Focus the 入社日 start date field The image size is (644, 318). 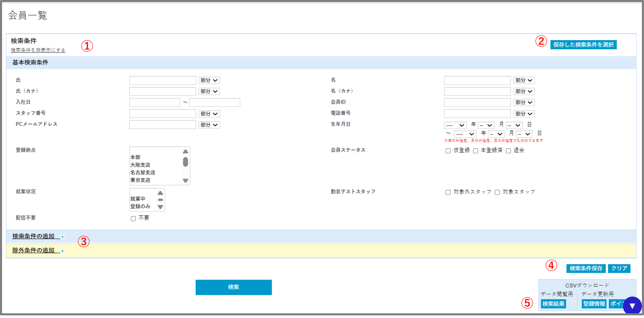tap(154, 102)
